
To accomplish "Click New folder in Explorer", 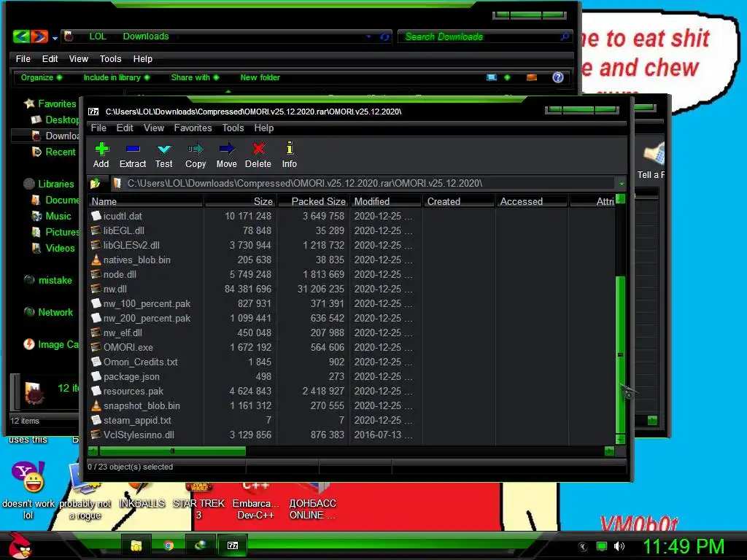I will point(260,77).
